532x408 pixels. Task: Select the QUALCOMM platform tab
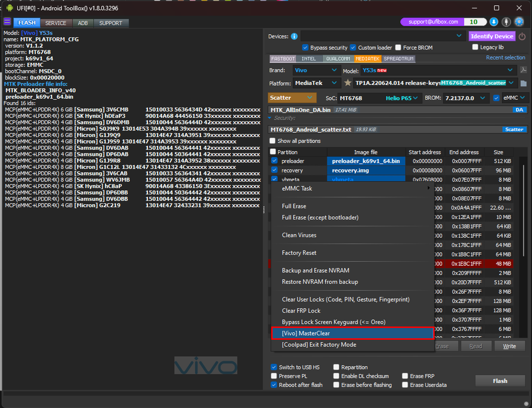tap(338, 59)
